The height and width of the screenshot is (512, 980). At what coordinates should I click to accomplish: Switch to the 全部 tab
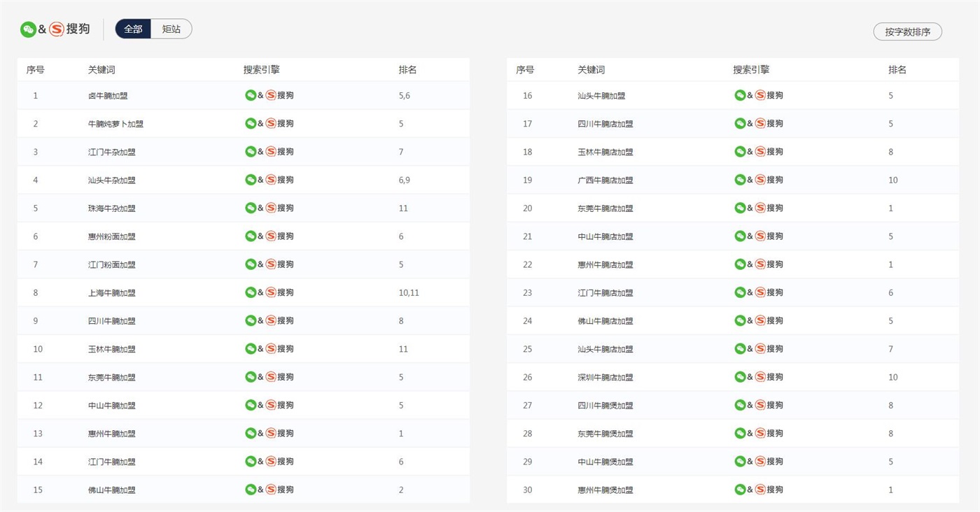coord(133,29)
